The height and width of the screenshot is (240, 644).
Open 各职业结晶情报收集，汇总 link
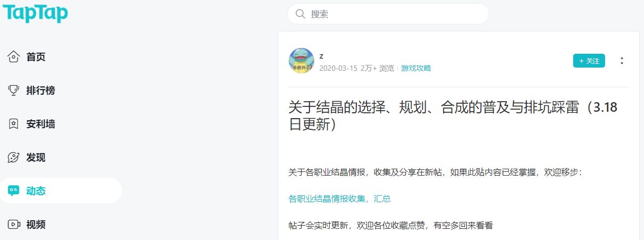[340, 198]
